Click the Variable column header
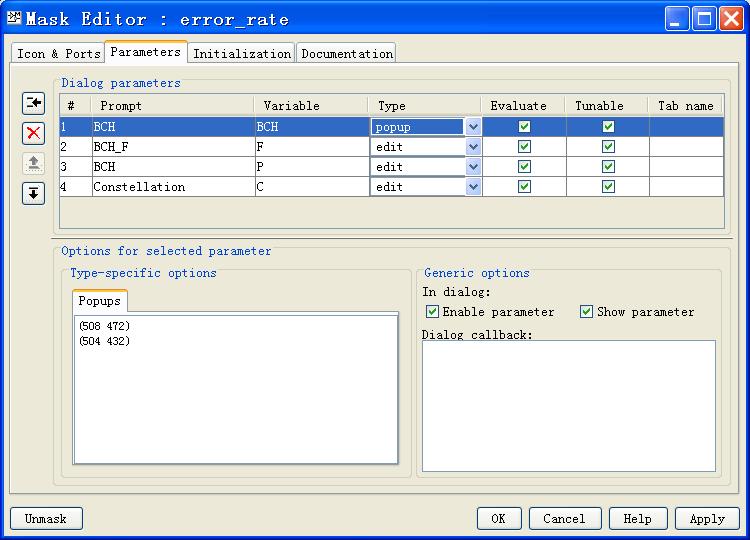 (x=311, y=106)
